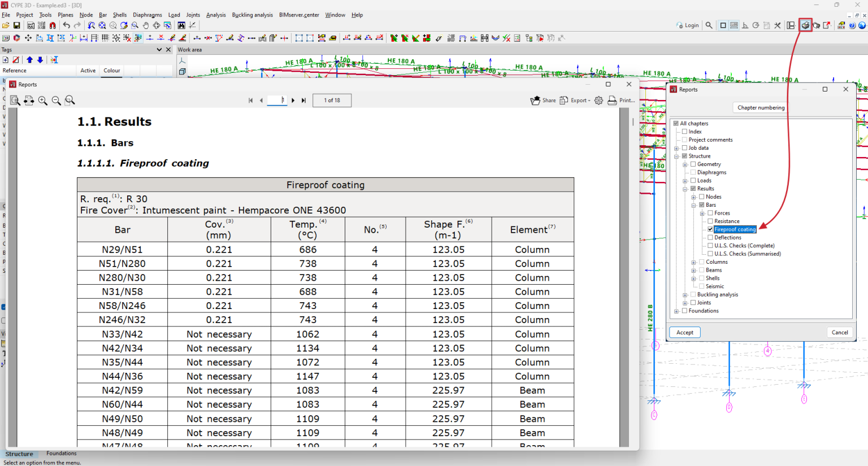Go to the last page of report
Screen dimensions: 868x466
pyautogui.click(x=303, y=101)
